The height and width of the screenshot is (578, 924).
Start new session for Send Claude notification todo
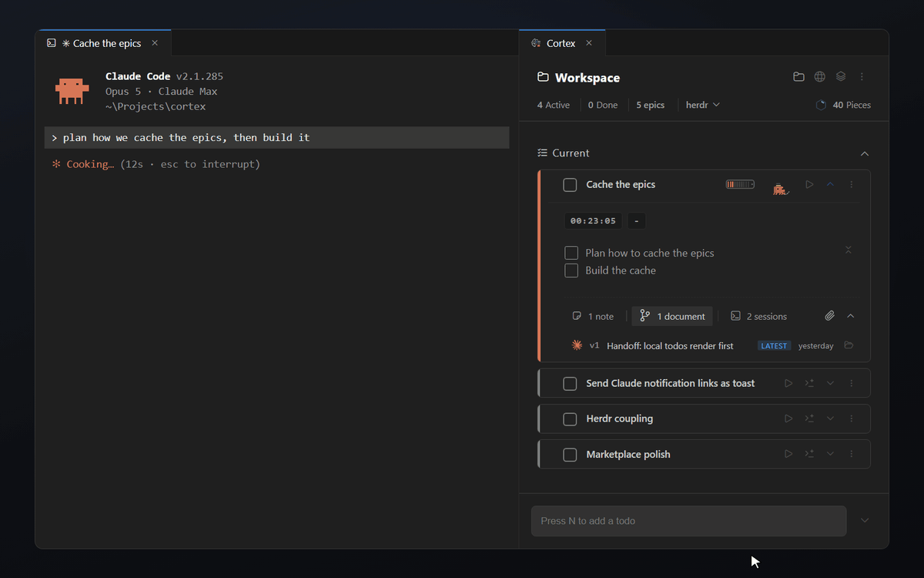(x=809, y=384)
